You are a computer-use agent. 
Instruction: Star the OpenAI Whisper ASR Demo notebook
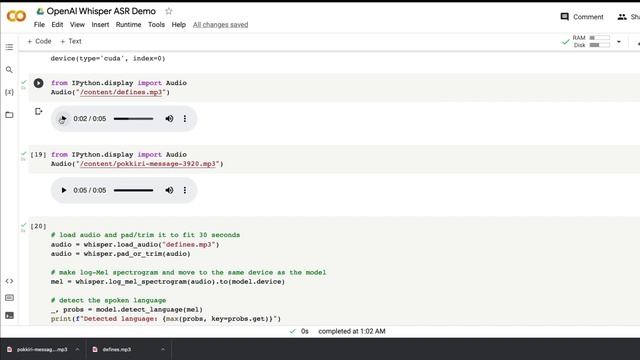169,11
